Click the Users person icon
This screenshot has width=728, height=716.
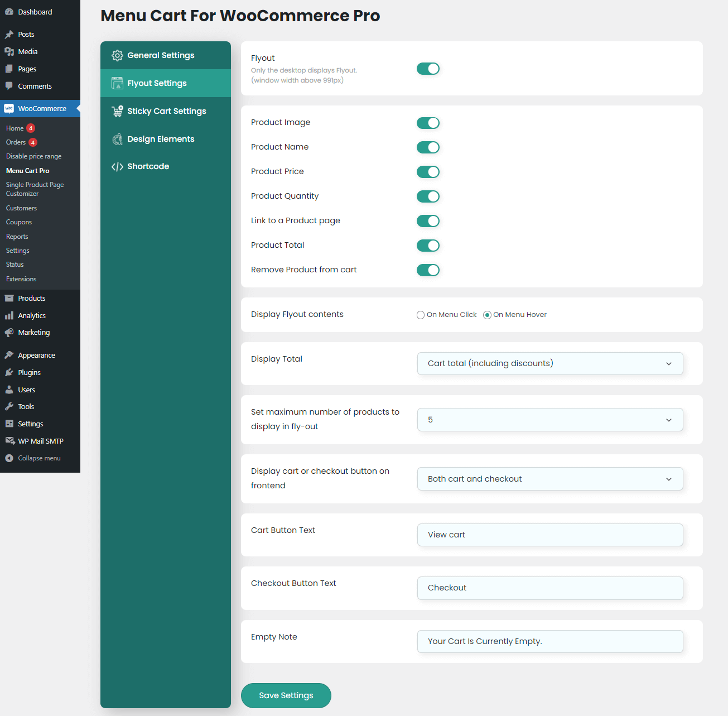click(9, 390)
